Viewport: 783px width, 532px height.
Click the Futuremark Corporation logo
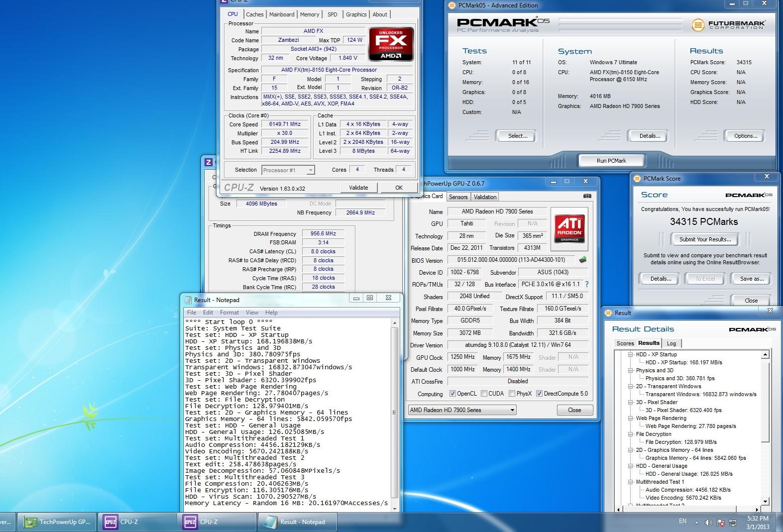(x=728, y=24)
